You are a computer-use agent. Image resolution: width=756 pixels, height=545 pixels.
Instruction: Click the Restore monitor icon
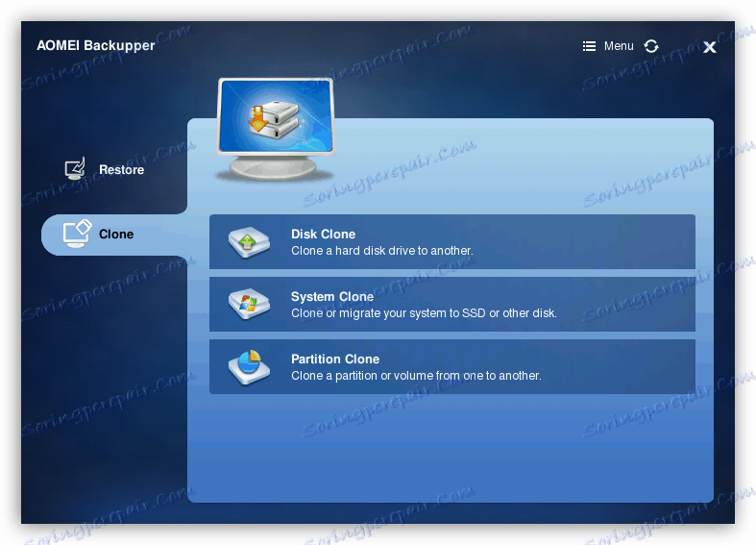(x=75, y=169)
